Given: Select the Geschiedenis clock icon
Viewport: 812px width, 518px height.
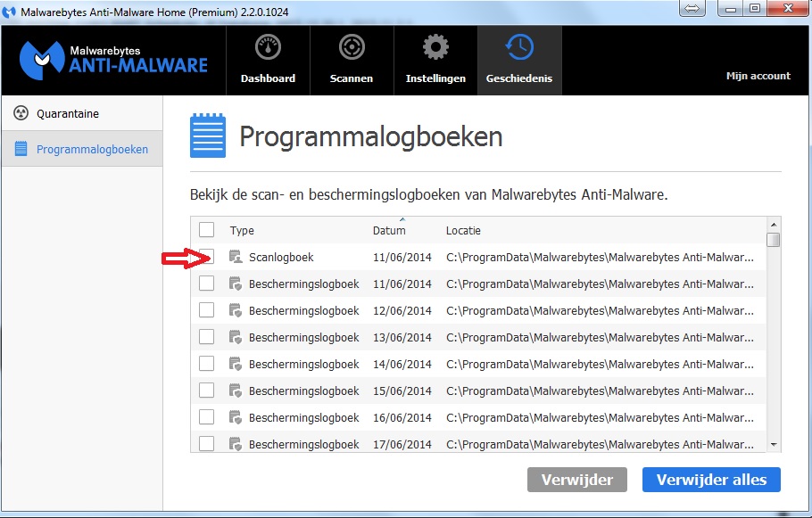Looking at the screenshot, I should [518, 47].
